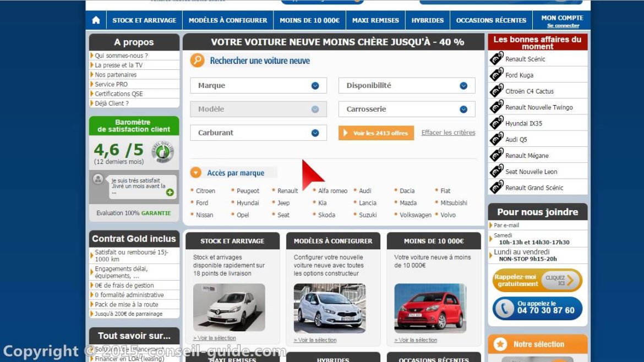The image size is (644, 362).
Task: Select the Peugeot brand link
Action: point(248,191)
